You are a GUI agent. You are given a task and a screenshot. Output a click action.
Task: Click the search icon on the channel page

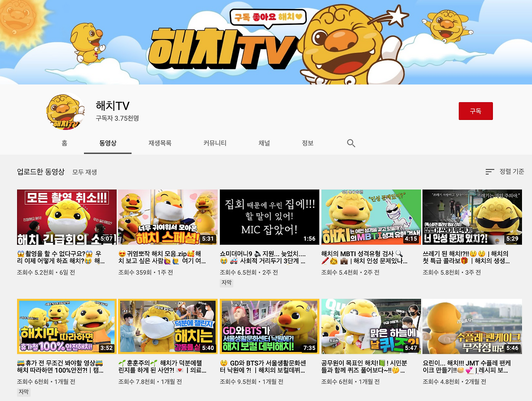(351, 143)
